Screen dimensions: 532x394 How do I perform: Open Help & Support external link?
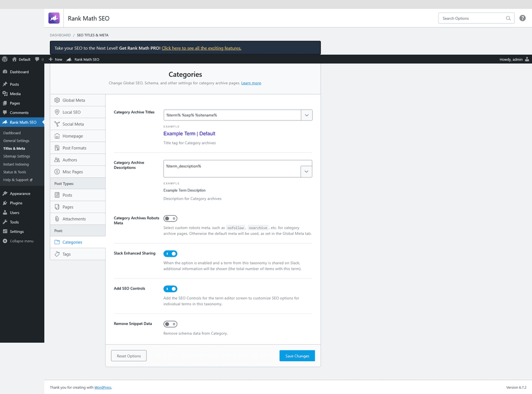point(18,179)
